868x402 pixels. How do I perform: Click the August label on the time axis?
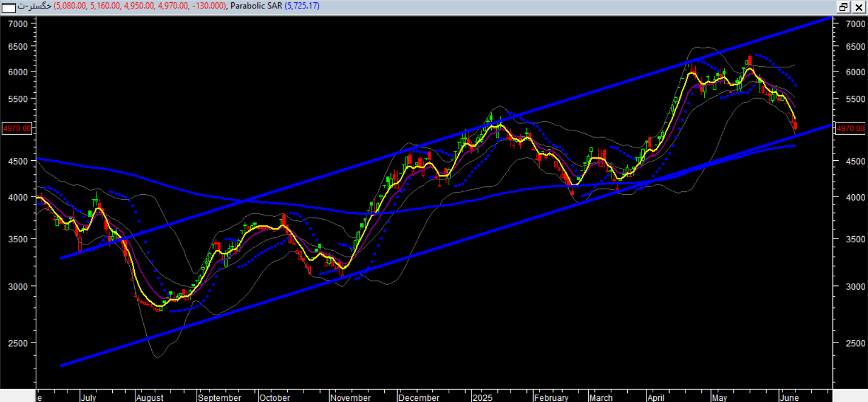[x=150, y=397]
